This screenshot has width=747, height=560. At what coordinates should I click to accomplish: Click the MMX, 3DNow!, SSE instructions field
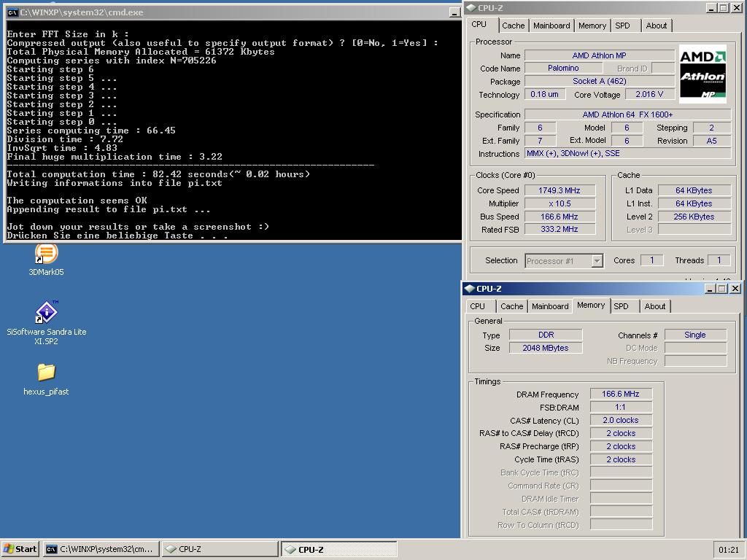[x=627, y=153]
